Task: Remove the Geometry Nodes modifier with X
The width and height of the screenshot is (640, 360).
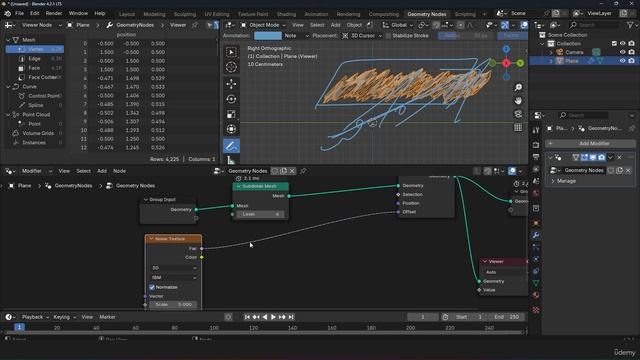Action: coord(619,158)
